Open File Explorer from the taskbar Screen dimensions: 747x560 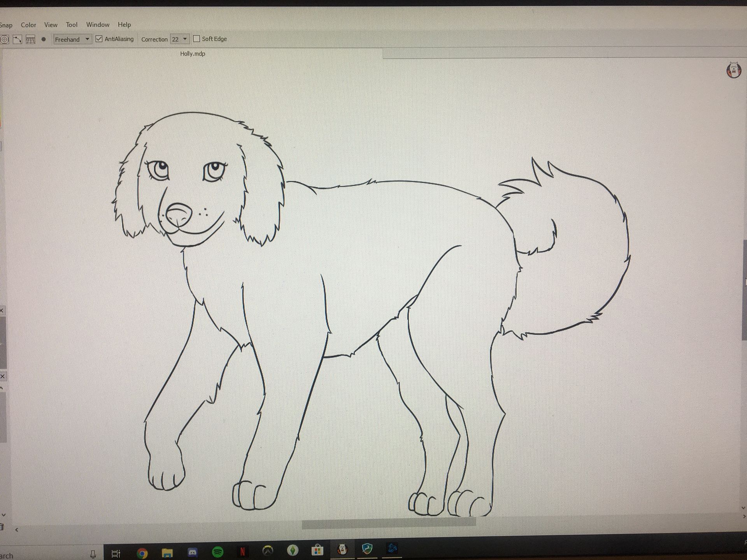coord(167,553)
